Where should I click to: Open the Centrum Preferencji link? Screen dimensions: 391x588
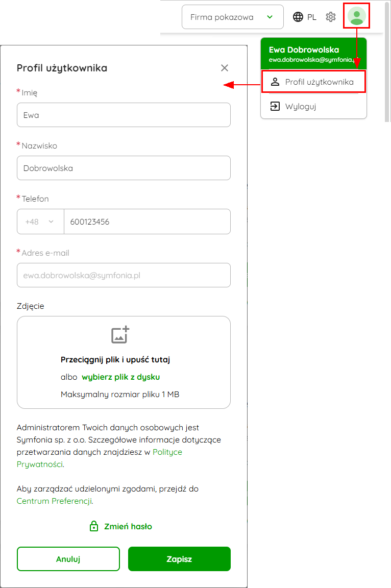point(54,501)
